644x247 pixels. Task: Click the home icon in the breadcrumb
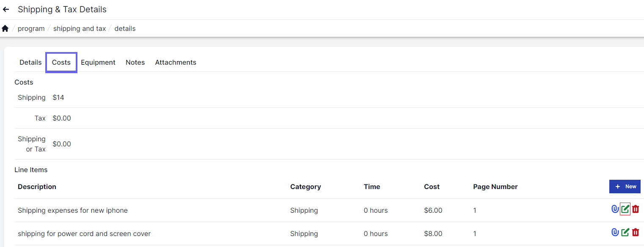[5, 28]
